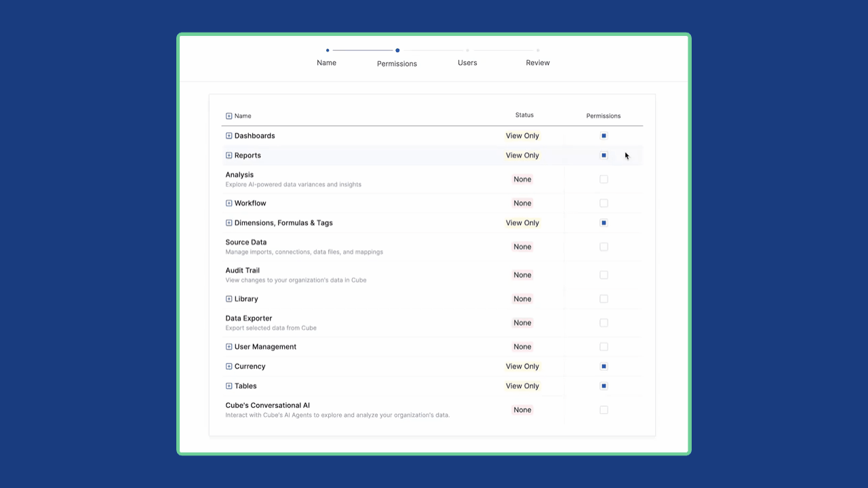Enable the Library permission checkbox

pos(604,299)
